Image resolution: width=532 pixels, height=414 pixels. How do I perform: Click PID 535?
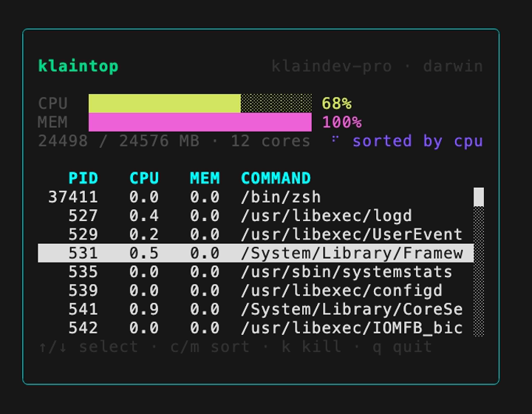pyautogui.click(x=83, y=271)
